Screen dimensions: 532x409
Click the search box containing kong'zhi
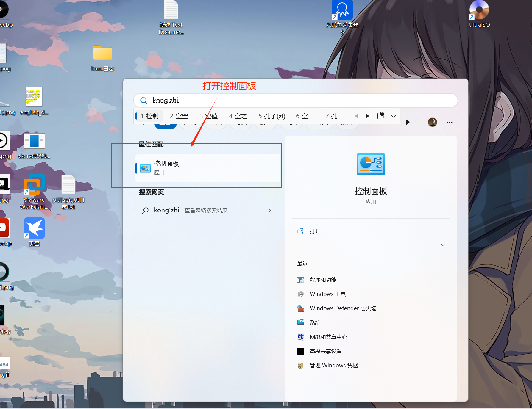(295, 101)
